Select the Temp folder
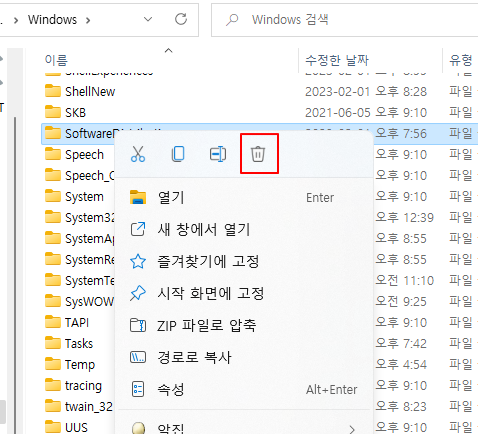Image resolution: width=478 pixels, height=434 pixels. tap(80, 365)
